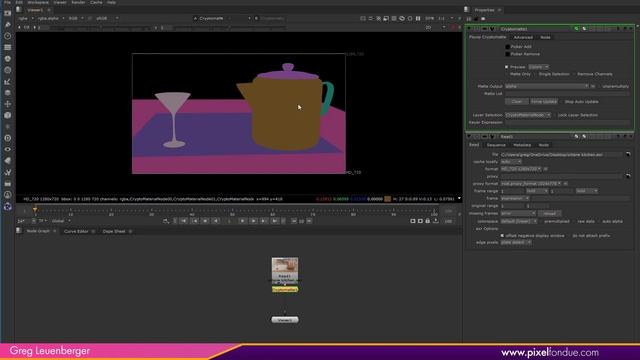Toggle offset negative display window checkbox
The image size is (640, 360).
pos(502,236)
